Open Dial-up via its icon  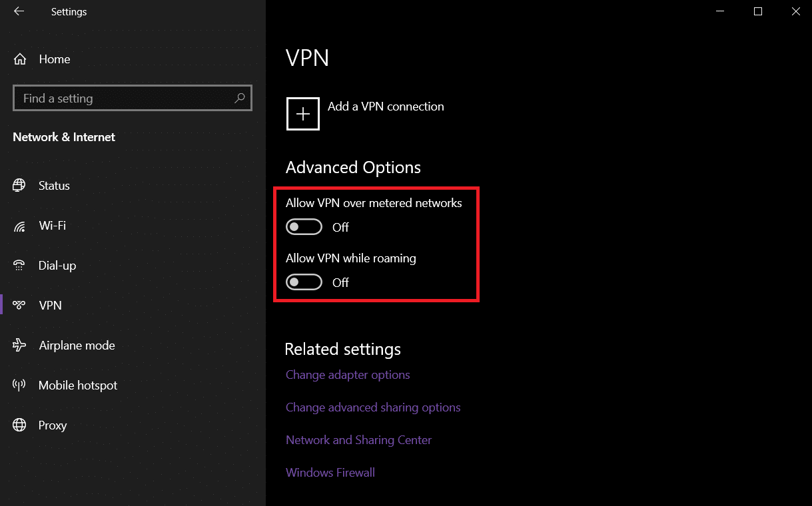click(x=19, y=266)
